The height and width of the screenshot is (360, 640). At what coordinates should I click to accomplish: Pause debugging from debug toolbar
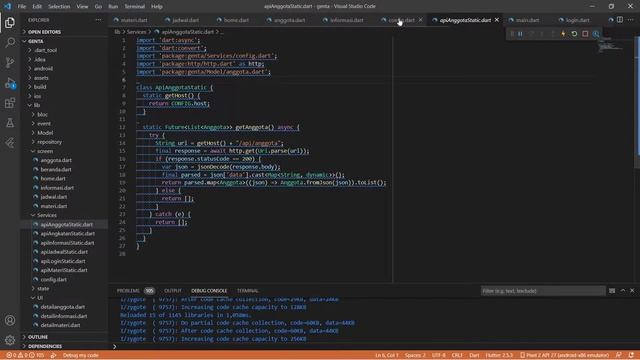520,34
